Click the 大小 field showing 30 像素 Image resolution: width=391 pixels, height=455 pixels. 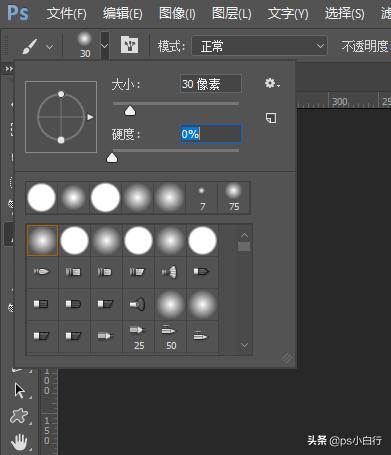click(x=210, y=84)
